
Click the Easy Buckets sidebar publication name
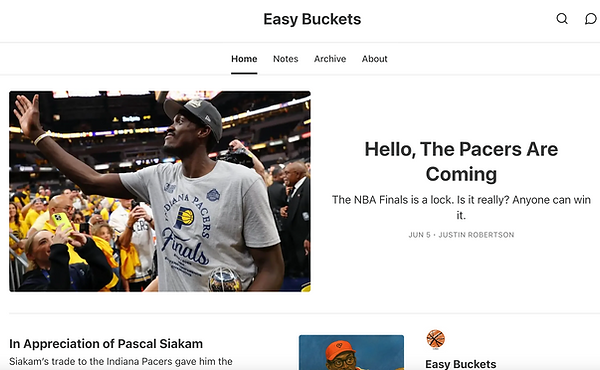click(461, 364)
